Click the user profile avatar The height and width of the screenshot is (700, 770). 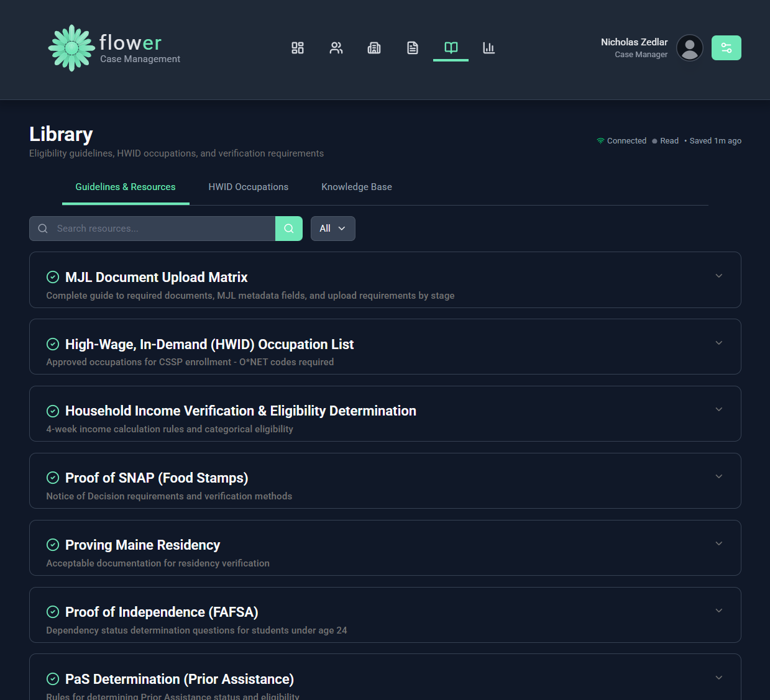[x=689, y=48]
